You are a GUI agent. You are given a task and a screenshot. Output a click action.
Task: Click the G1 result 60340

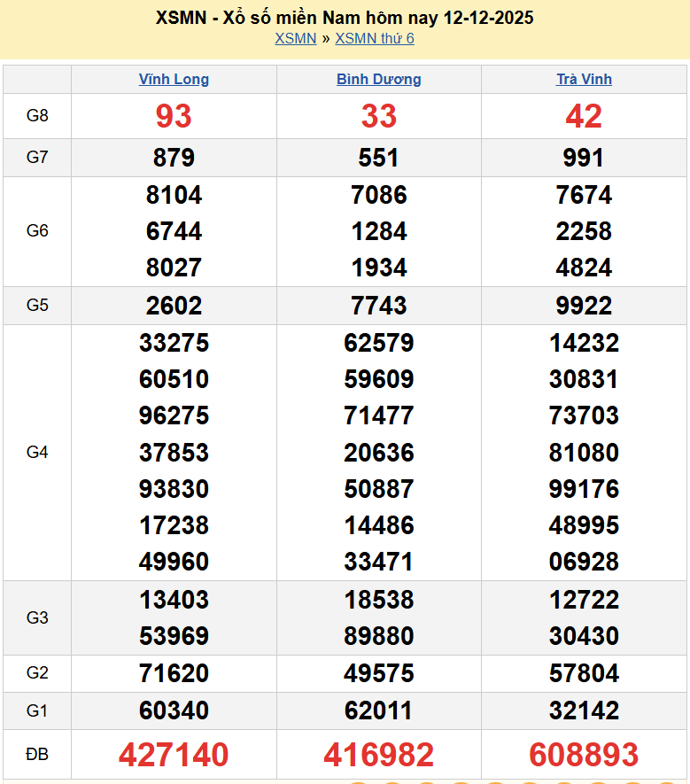coord(174,710)
